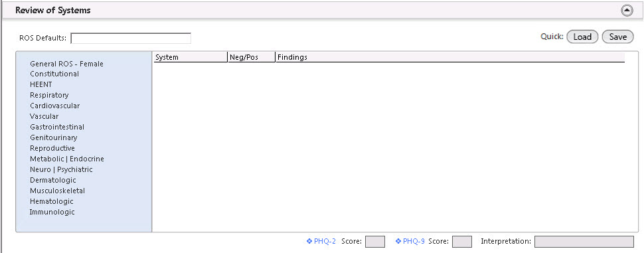The image size is (644, 253).
Task: Open the PHQ-9 questionnaire link
Action: [414, 242]
